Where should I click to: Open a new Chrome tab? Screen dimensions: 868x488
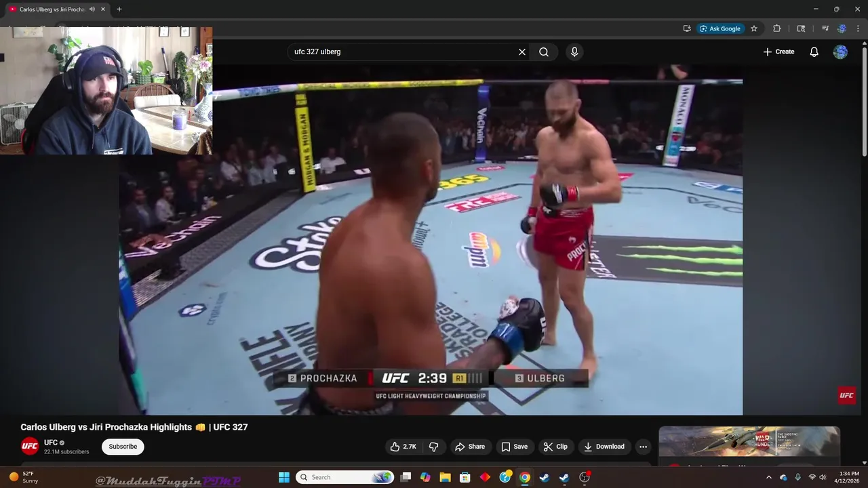[x=119, y=9]
